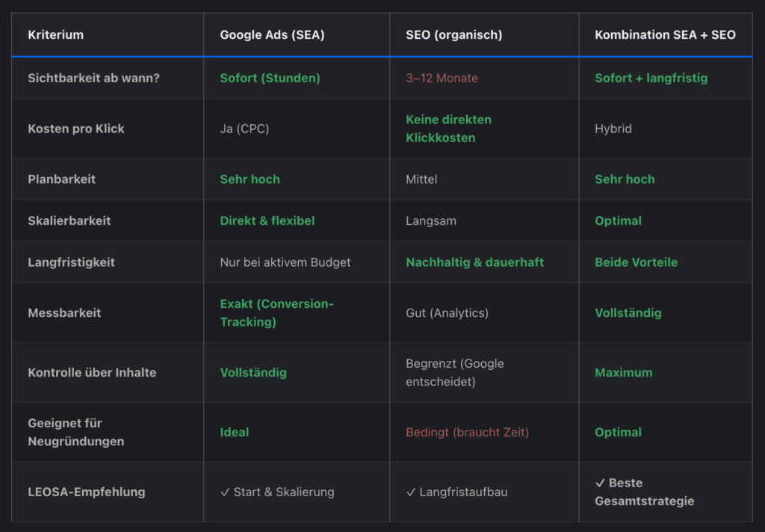765x532 pixels.
Task: Select 'Sehr hoch' in the Kombination column
Action: [625, 179]
